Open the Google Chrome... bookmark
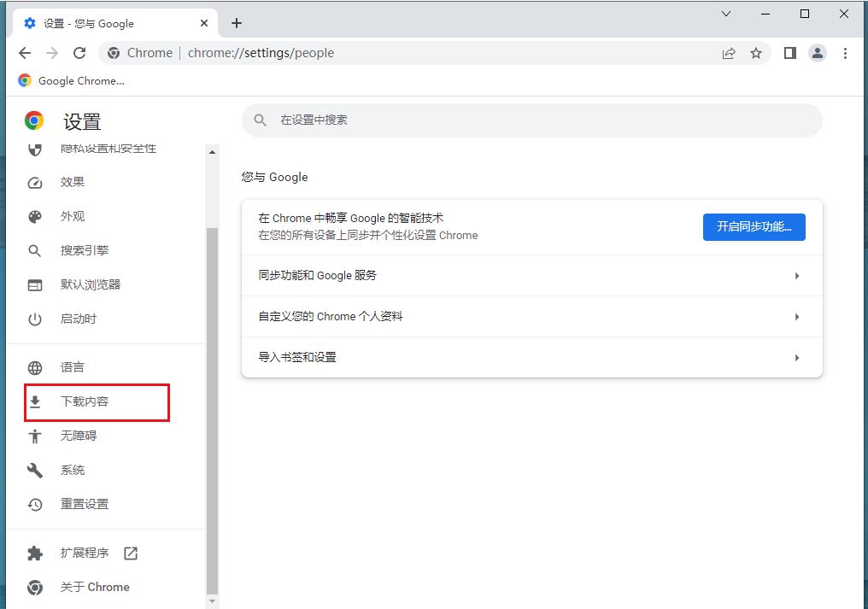The width and height of the screenshot is (868, 609). click(72, 81)
